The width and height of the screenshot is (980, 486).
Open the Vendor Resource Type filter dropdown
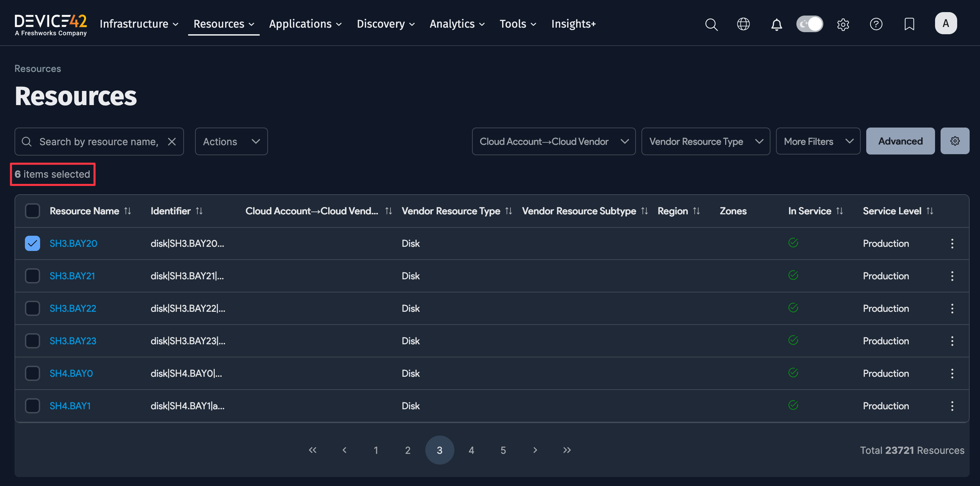[706, 141]
